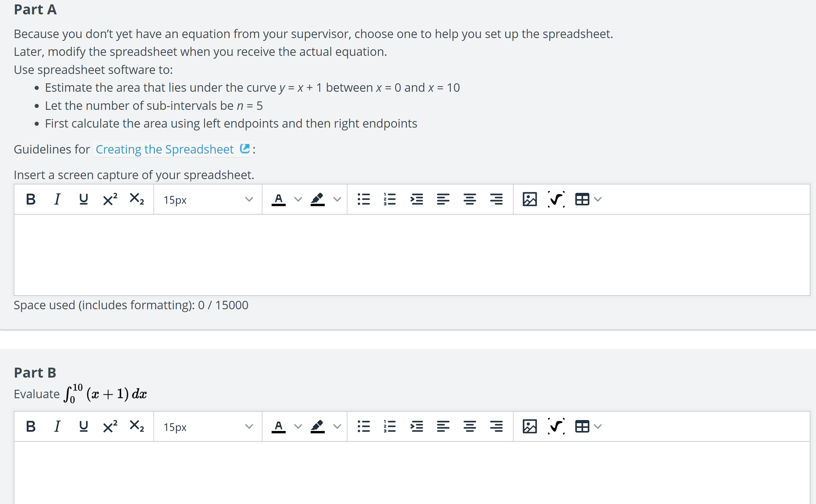Click highlight color marker in Part A
Image resolution: width=816 pixels, height=504 pixels.
[x=317, y=199]
